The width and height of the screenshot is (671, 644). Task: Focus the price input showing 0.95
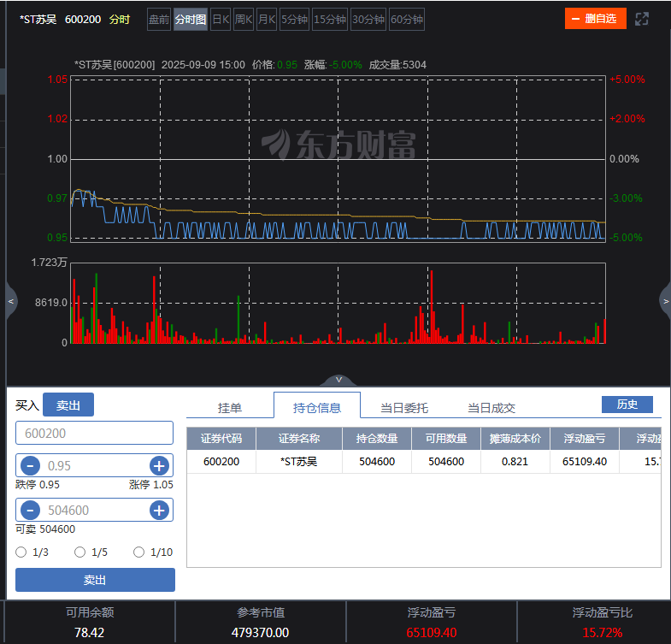[94, 465]
